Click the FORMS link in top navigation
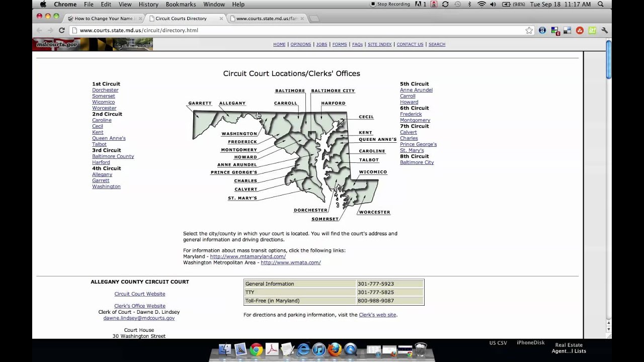The width and height of the screenshot is (644, 362). coord(340,44)
